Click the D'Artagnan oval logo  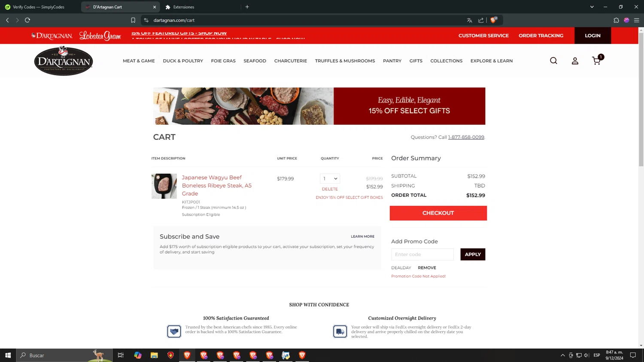(x=64, y=61)
